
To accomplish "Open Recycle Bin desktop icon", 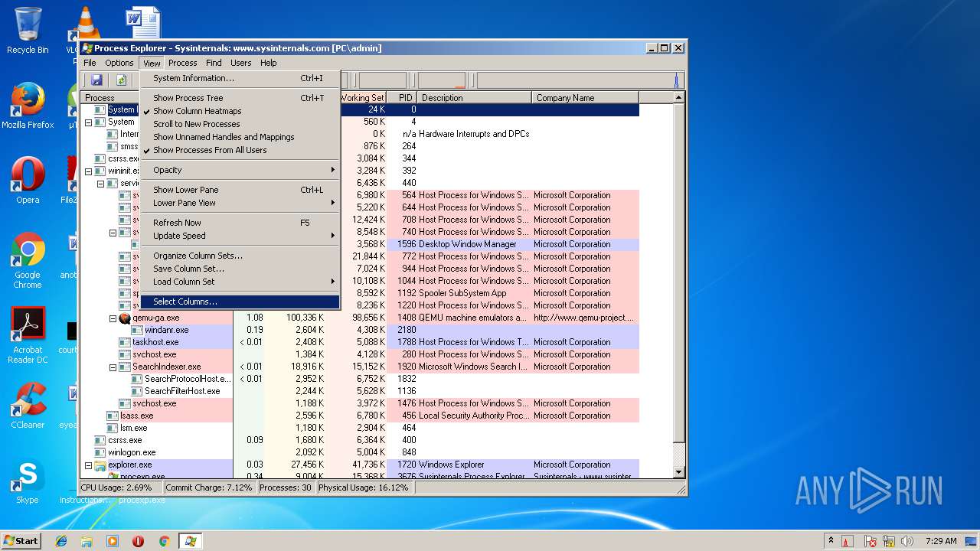I will pyautogui.click(x=28, y=31).
